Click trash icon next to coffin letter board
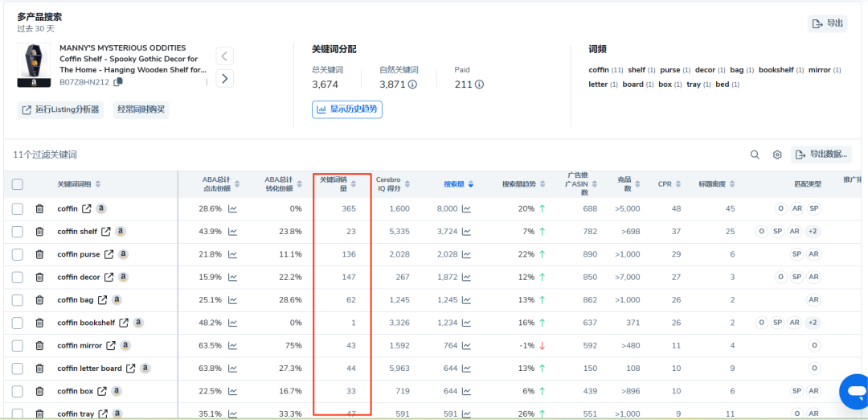Image resolution: width=868 pixels, height=420 pixels. [39, 369]
